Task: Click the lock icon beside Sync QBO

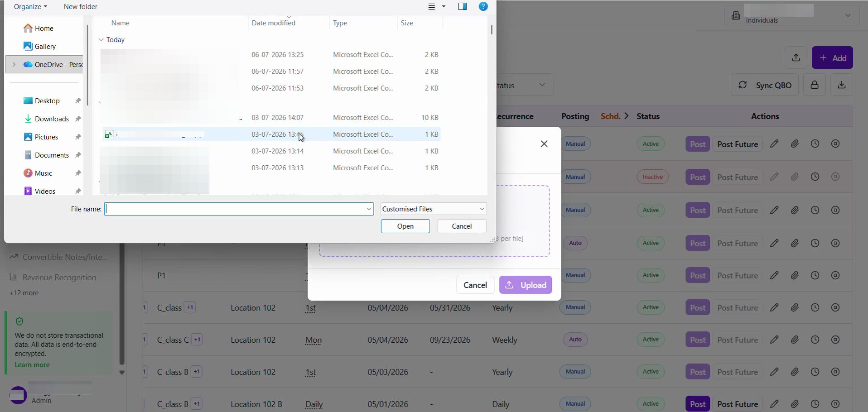Action: click(815, 85)
